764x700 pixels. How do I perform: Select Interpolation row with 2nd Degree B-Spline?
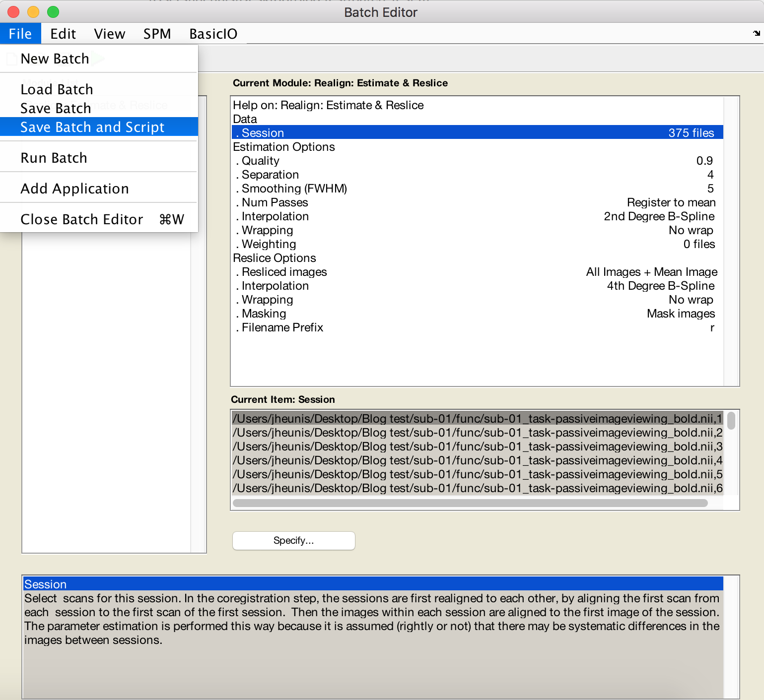point(478,216)
